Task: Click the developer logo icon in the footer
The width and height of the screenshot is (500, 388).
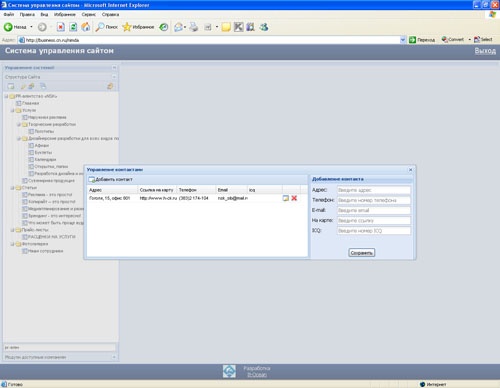Action: pyautogui.click(x=229, y=371)
